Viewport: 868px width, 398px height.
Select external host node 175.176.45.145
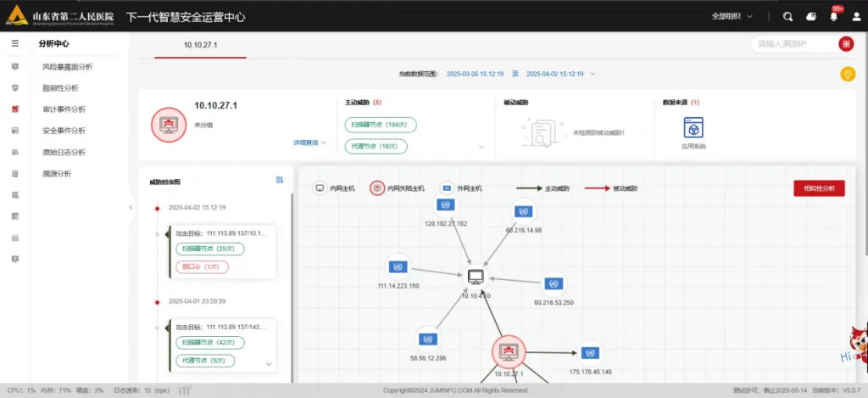(x=590, y=353)
